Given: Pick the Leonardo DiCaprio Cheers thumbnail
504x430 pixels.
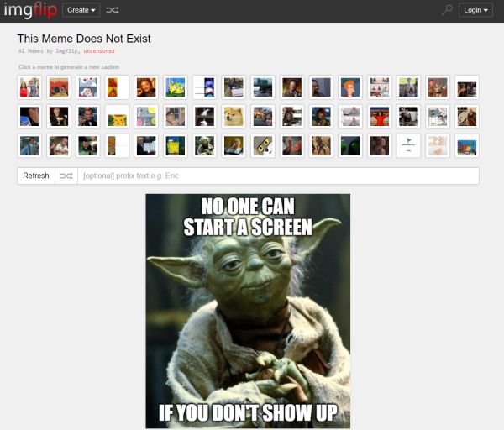Looking at the screenshot, I should [x=87, y=117].
